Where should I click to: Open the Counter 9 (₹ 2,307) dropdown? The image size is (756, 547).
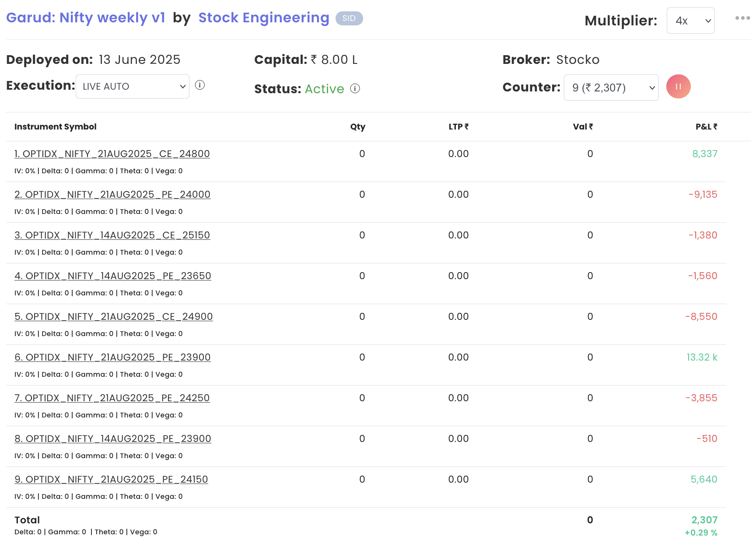pos(611,88)
